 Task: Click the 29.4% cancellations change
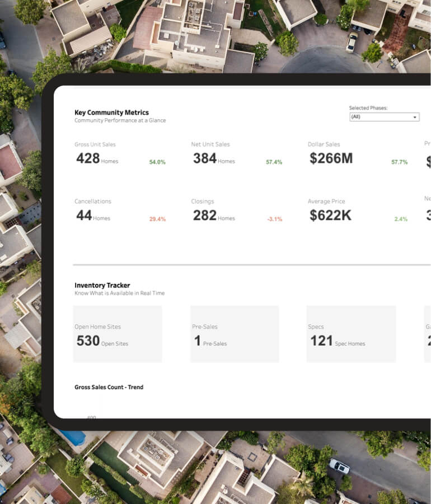point(157,219)
